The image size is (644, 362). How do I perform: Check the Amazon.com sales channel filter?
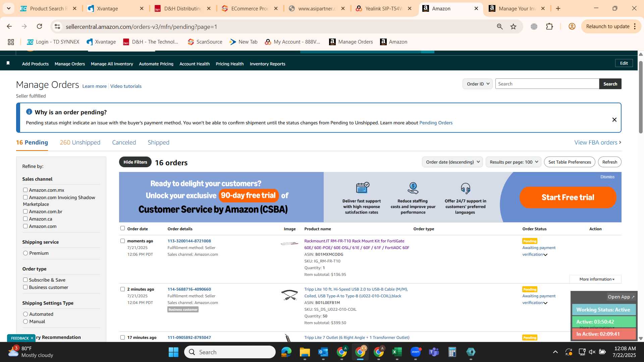[x=25, y=226]
